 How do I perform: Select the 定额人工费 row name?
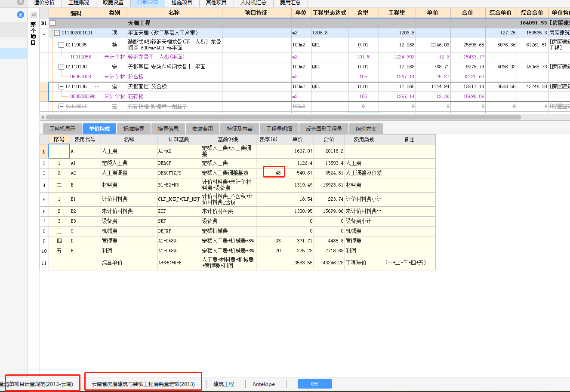[x=129, y=163]
